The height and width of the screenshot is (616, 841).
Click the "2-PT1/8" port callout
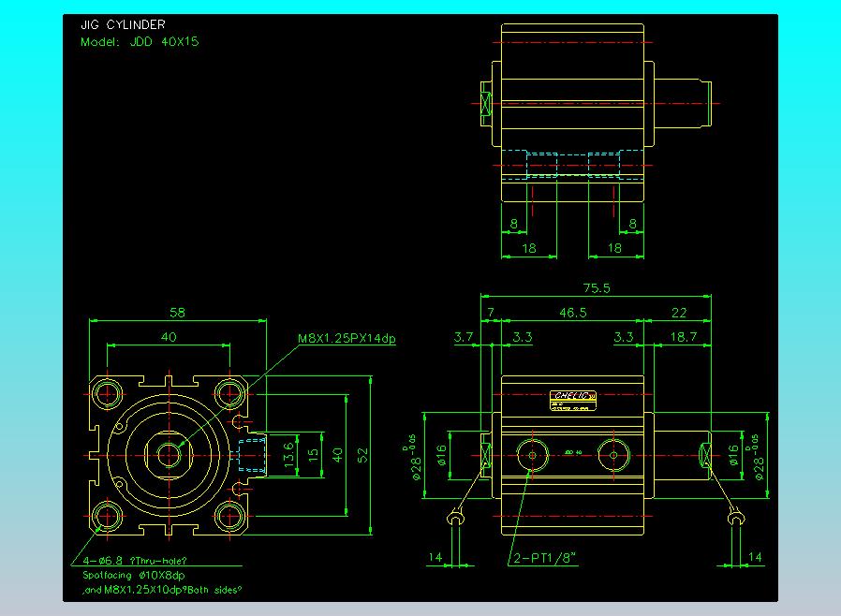(x=545, y=558)
